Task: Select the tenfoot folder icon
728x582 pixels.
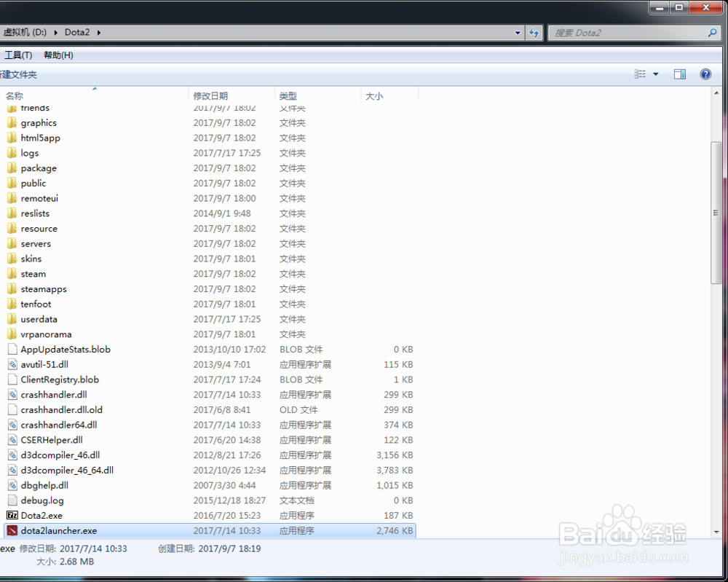Action: pyautogui.click(x=12, y=304)
